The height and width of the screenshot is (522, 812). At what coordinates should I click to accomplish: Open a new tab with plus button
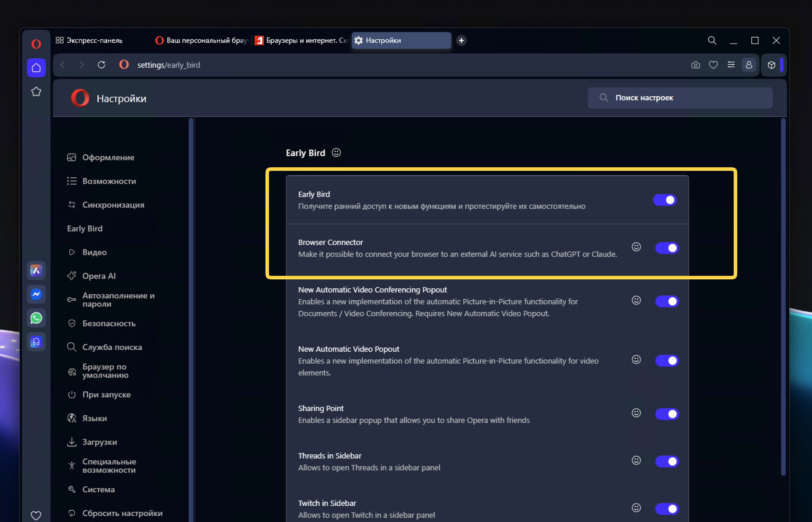(x=461, y=40)
